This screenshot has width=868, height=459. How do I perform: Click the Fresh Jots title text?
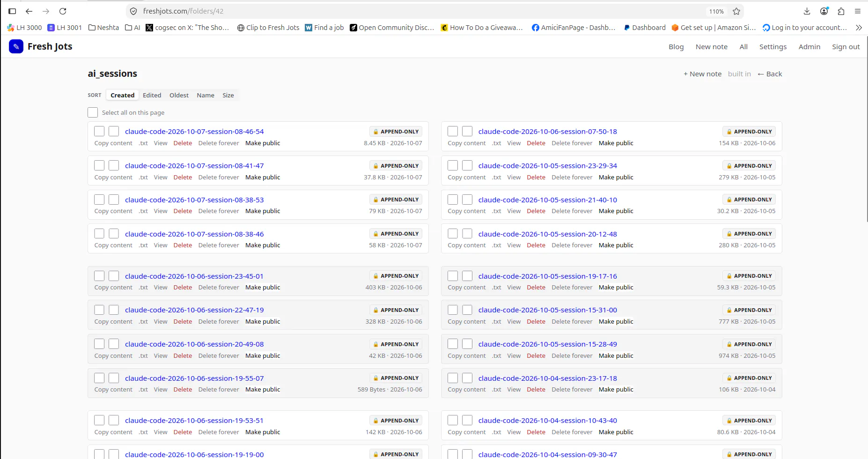click(50, 46)
